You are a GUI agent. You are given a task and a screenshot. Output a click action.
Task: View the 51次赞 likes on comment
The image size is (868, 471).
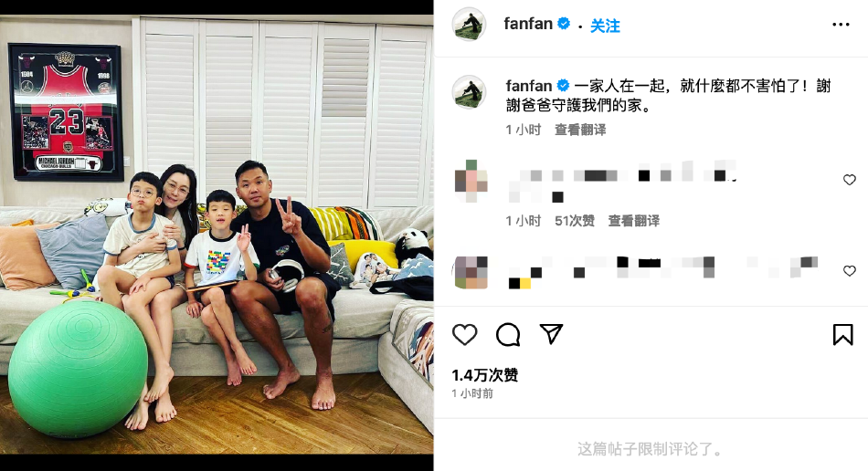tap(575, 221)
